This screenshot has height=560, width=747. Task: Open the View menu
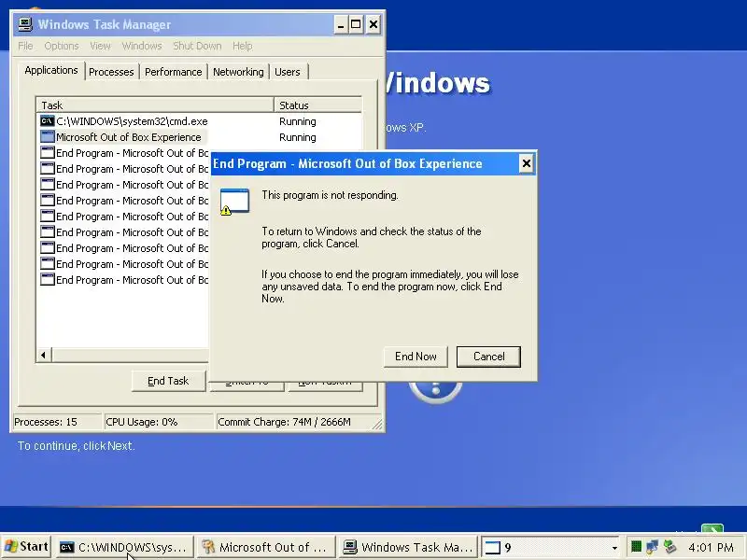point(100,46)
